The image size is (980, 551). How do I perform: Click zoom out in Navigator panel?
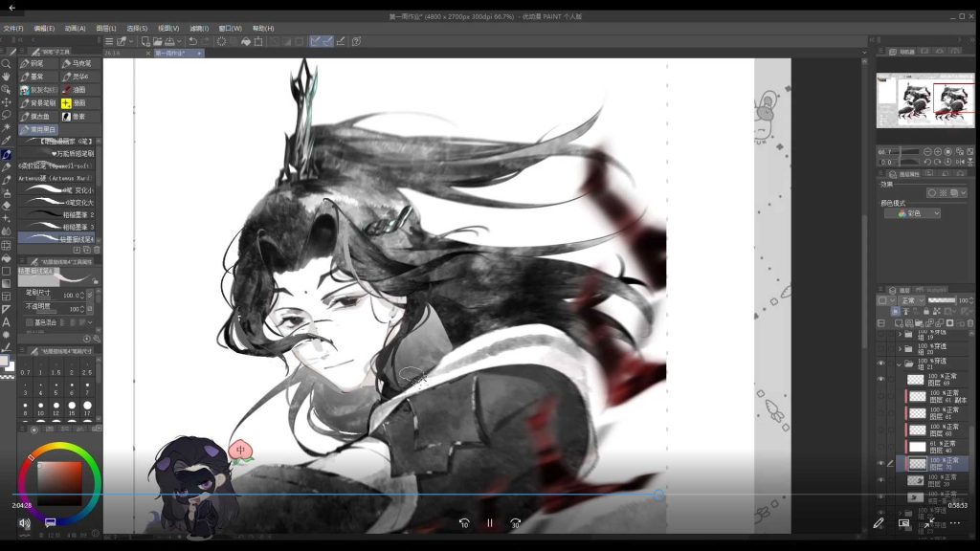pyautogui.click(x=926, y=152)
